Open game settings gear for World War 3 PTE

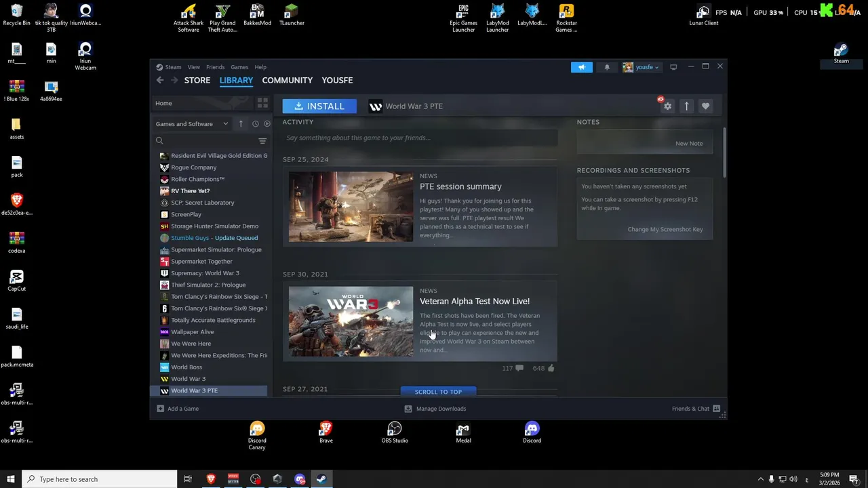667,106
